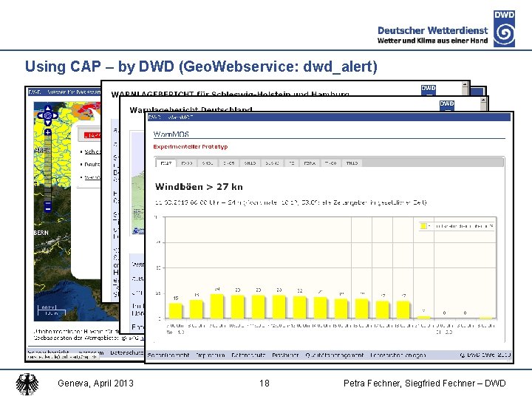
Task: Click the Datenschutz link in the map viewer footer
Action: coord(127,353)
